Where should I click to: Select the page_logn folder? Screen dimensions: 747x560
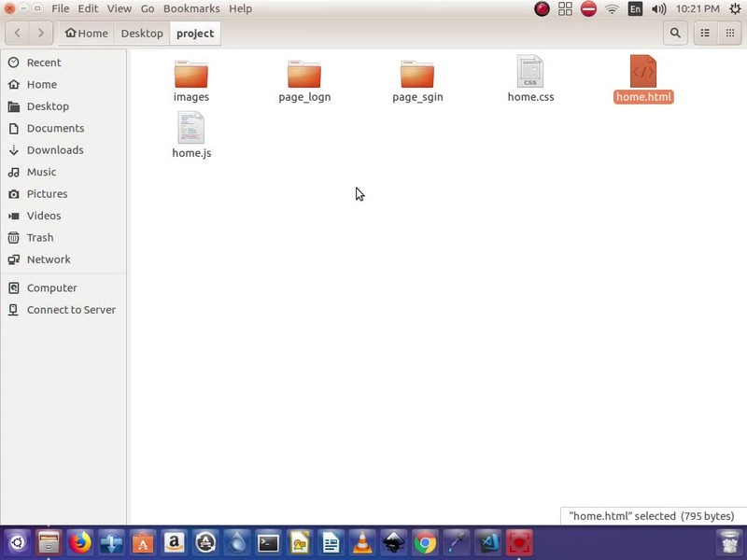[304, 74]
